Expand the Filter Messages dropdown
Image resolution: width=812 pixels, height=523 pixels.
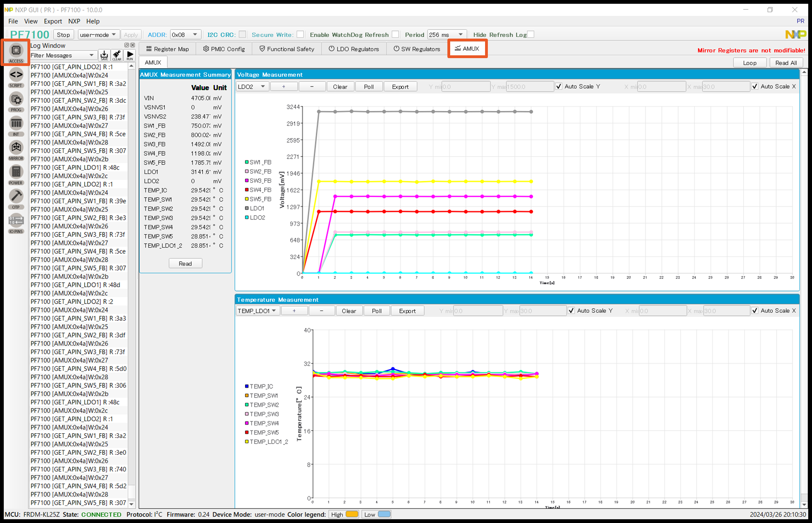(63, 55)
